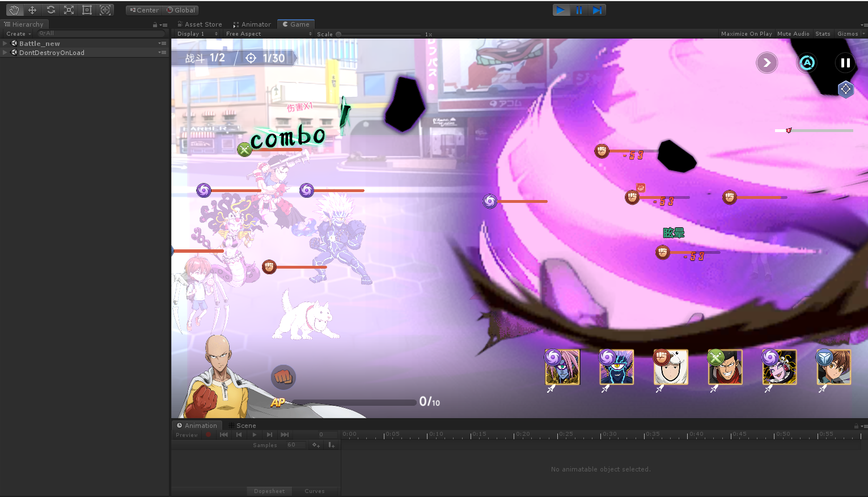
Task: Switch to the Scene tab
Action: click(x=245, y=426)
